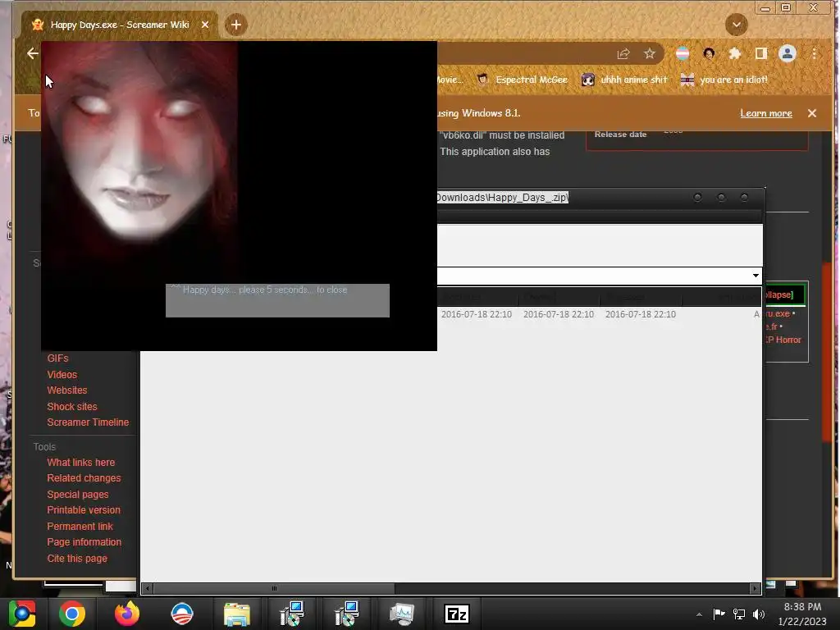Image resolution: width=840 pixels, height=630 pixels.
Task: Click the collapse link in navbox
Action: point(779,294)
